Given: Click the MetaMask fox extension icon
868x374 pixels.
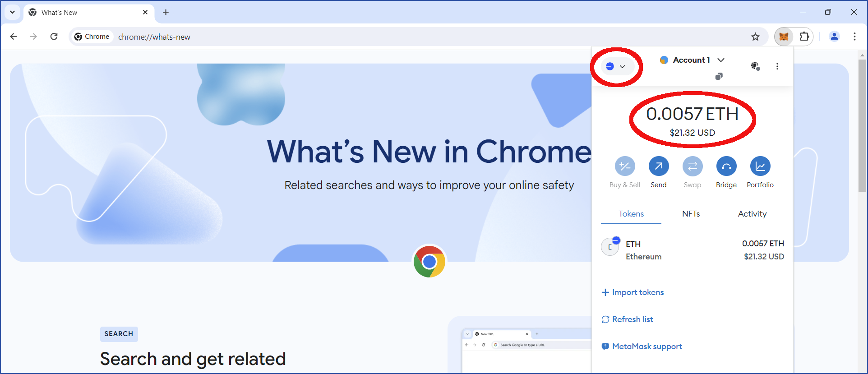Looking at the screenshot, I should click(x=784, y=37).
